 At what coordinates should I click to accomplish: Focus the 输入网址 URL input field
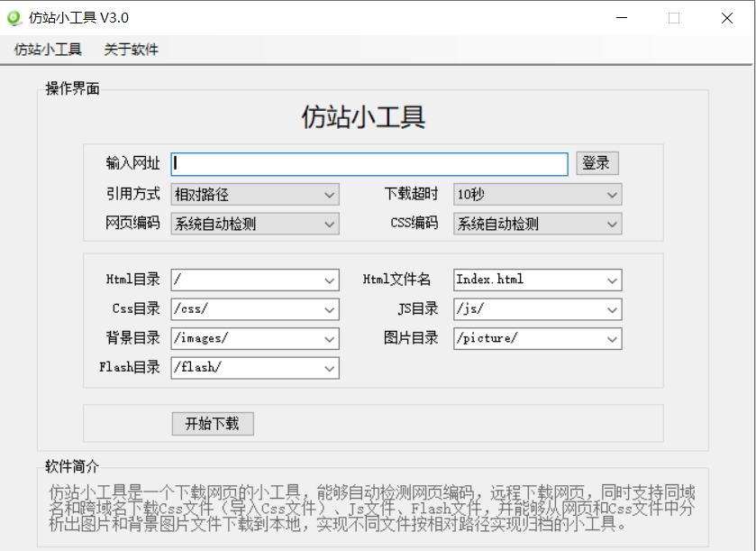pyautogui.click(x=369, y=164)
